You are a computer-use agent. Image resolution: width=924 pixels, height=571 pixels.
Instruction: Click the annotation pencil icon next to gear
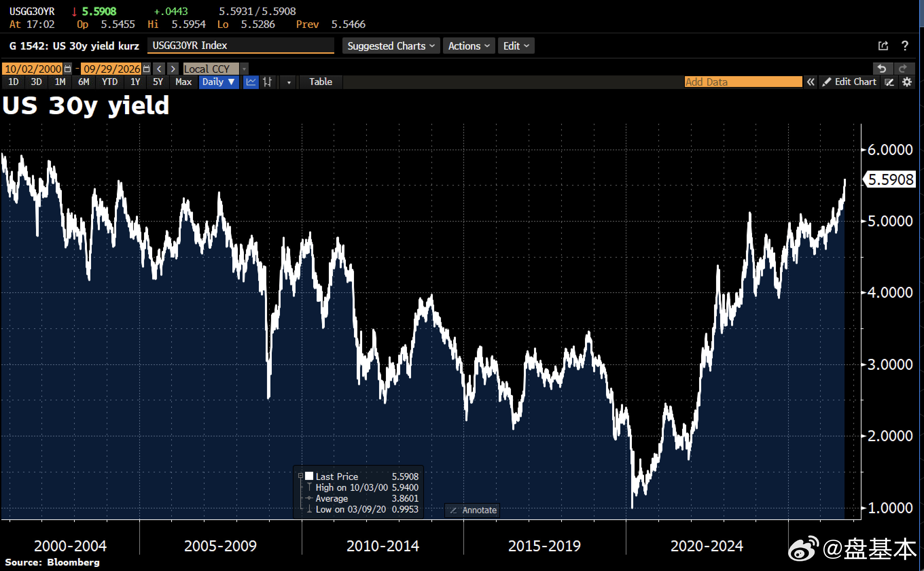pyautogui.click(x=889, y=82)
